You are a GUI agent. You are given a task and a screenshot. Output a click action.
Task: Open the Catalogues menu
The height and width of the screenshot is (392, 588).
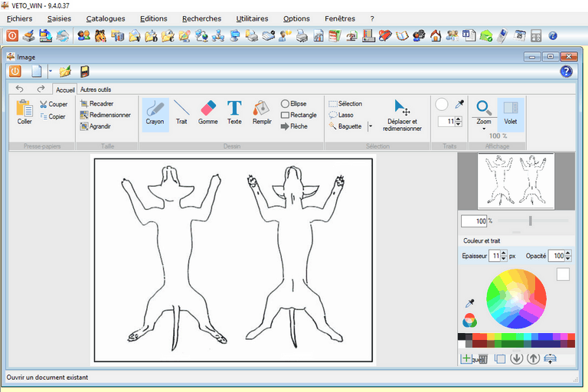tap(106, 18)
